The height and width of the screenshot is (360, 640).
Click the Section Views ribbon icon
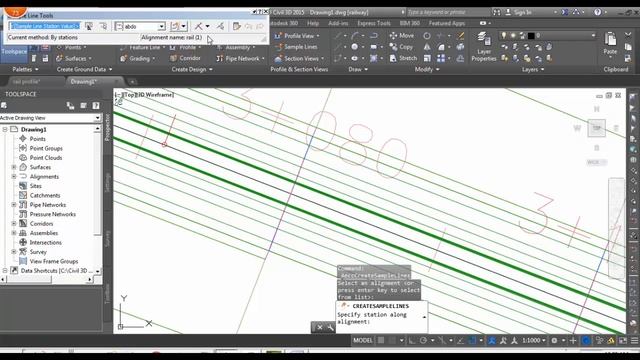pyautogui.click(x=278, y=59)
